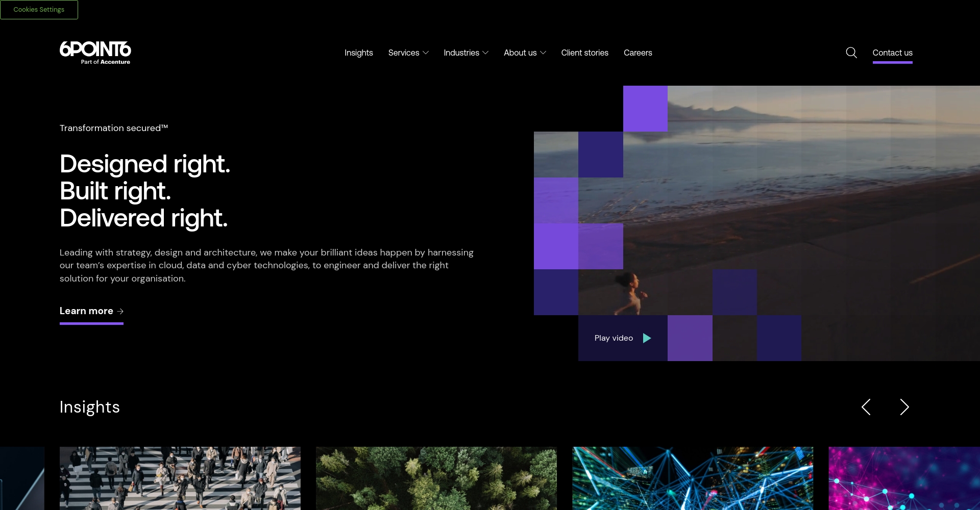
Task: Expand the Services dropdown chevron
Action: 426,53
